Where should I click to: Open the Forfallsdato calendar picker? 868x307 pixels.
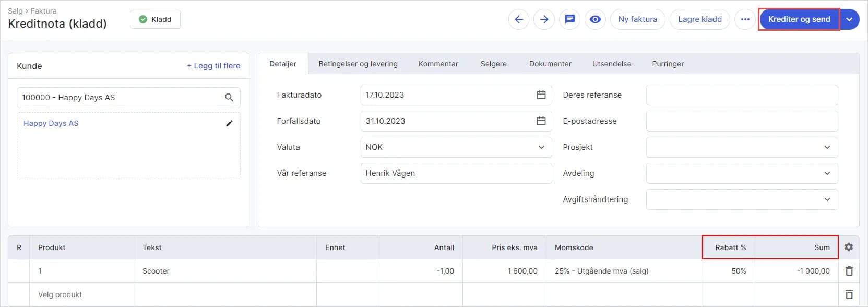click(x=541, y=121)
